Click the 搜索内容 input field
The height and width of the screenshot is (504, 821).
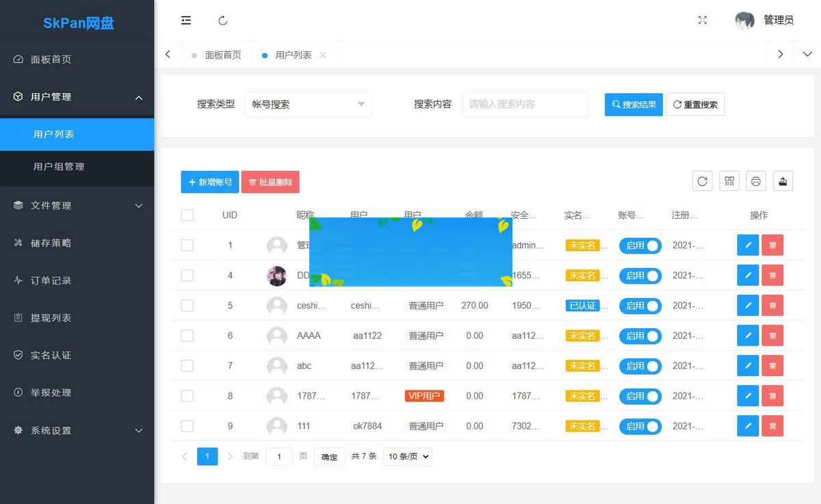pos(525,104)
